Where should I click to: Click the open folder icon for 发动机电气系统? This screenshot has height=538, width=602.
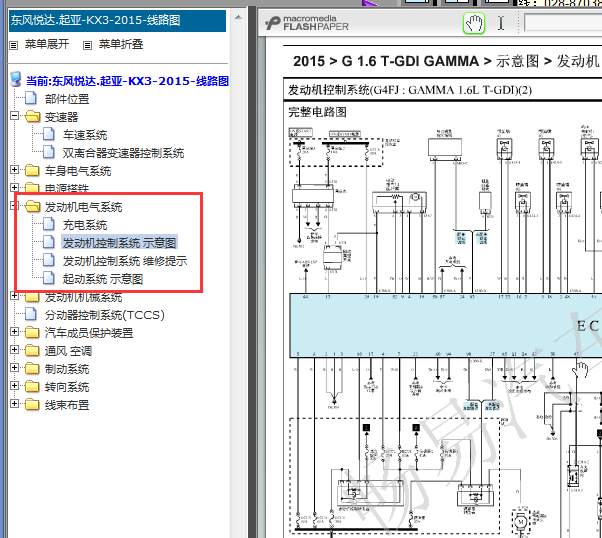click(33, 206)
